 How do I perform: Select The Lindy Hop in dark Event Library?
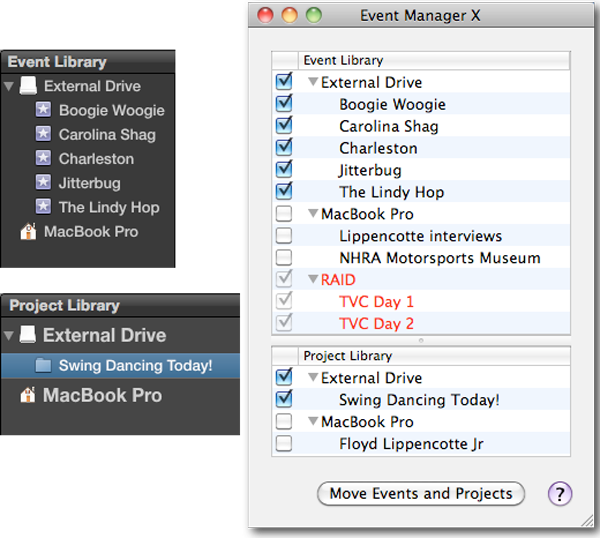(109, 207)
